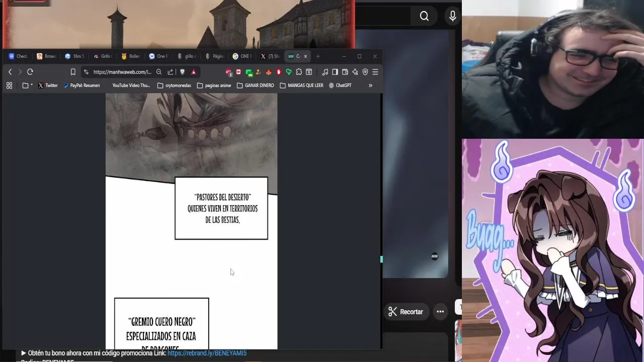The height and width of the screenshot is (362, 644).
Task: Switch to the glifo tab
Action: click(x=187, y=56)
